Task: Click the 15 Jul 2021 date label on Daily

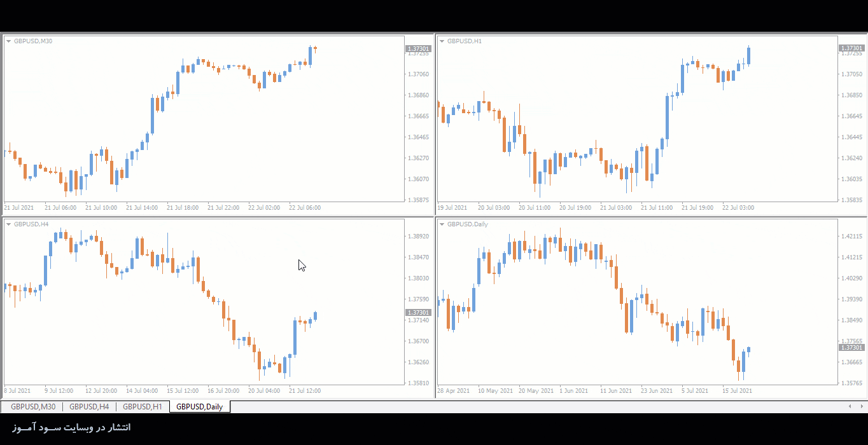Action: click(x=736, y=391)
